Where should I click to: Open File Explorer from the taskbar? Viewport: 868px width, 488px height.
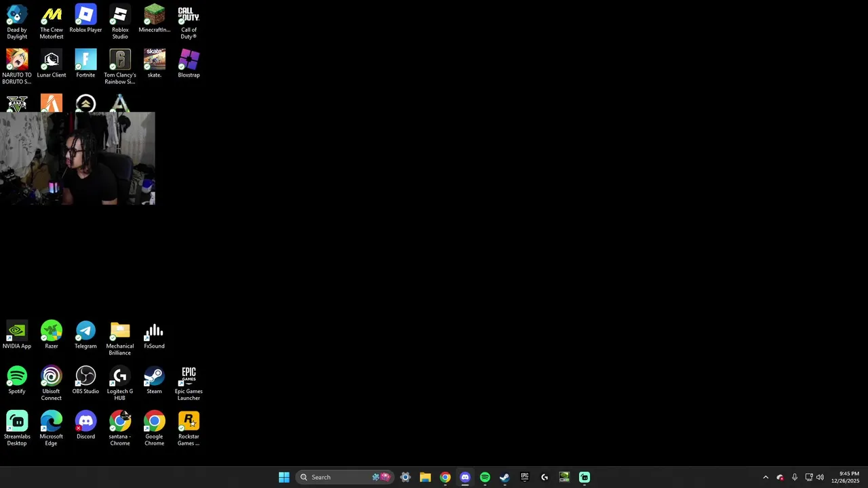click(425, 477)
